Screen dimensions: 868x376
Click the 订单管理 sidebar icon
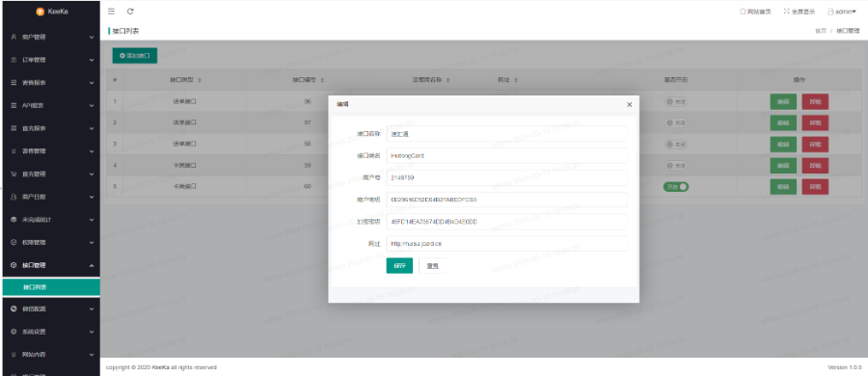14,60
